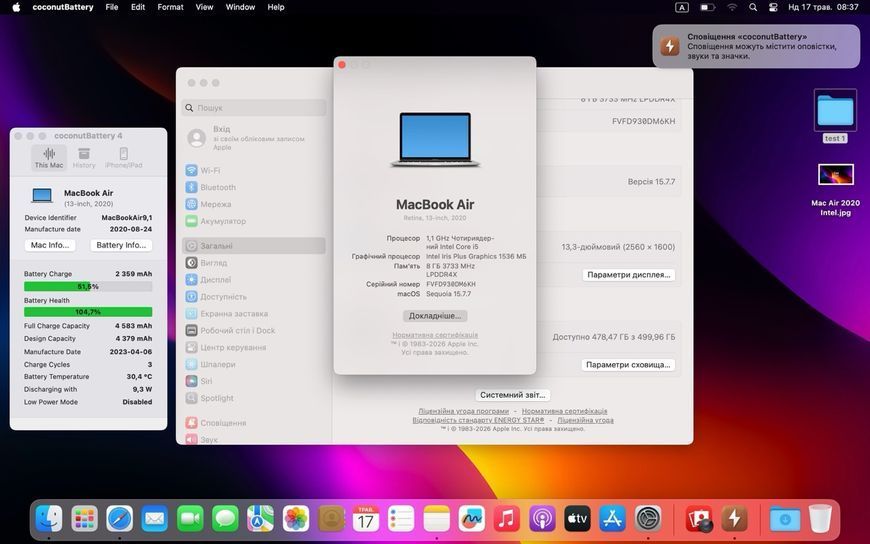Viewport: 870px width, 544px height.
Task: Open Reminders from the Dock
Action: tap(401, 520)
